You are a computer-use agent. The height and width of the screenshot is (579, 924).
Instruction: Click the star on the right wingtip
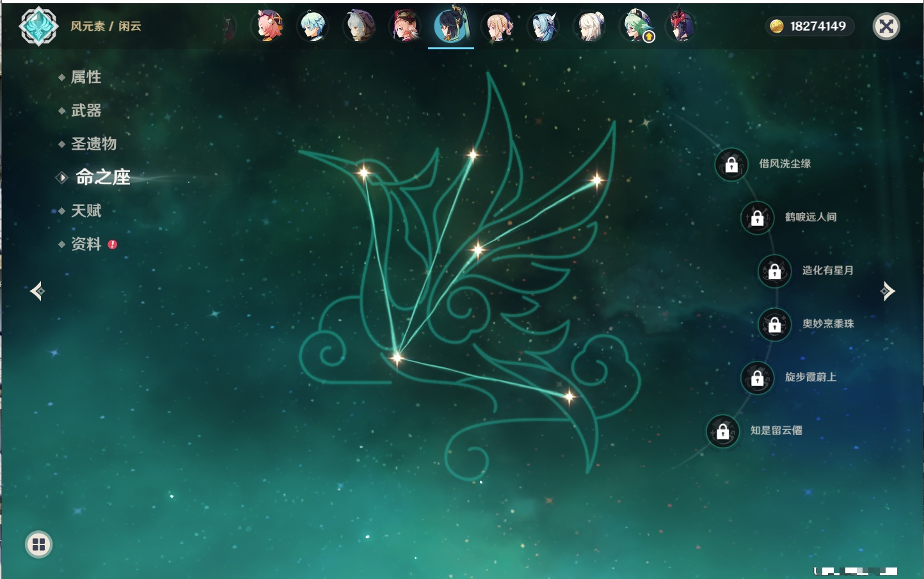click(x=596, y=180)
